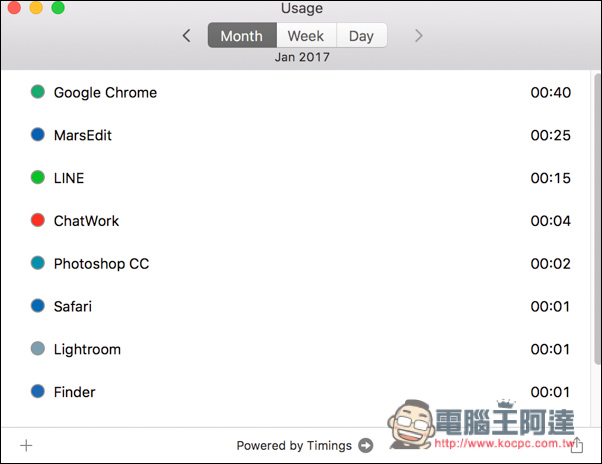Image resolution: width=602 pixels, height=464 pixels.
Task: Click the red ChatWork color dot
Action: [38, 220]
